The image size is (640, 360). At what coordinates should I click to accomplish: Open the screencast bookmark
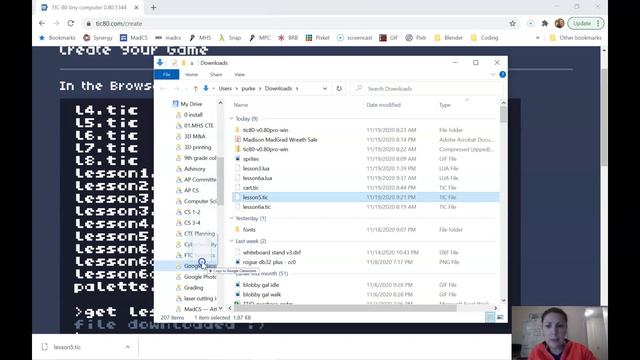pos(355,38)
